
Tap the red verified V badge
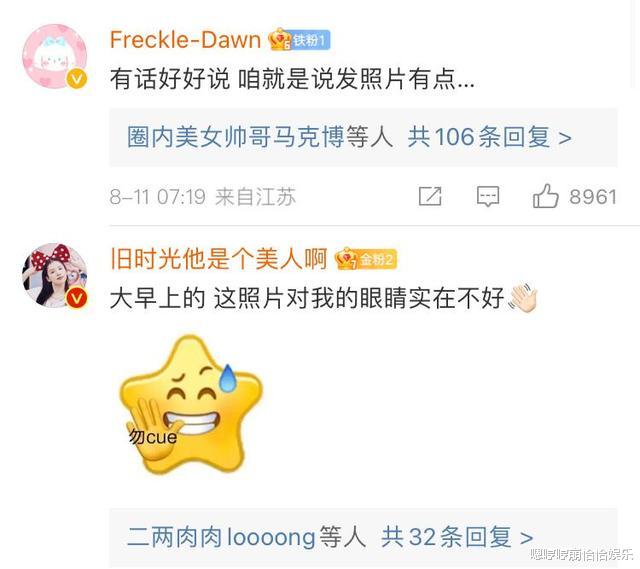point(76,298)
